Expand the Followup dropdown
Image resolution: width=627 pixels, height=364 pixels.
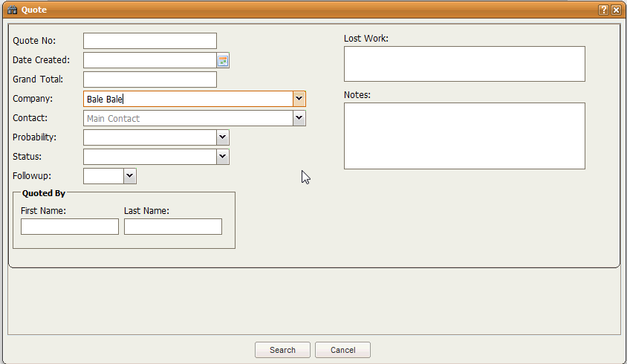click(x=129, y=176)
